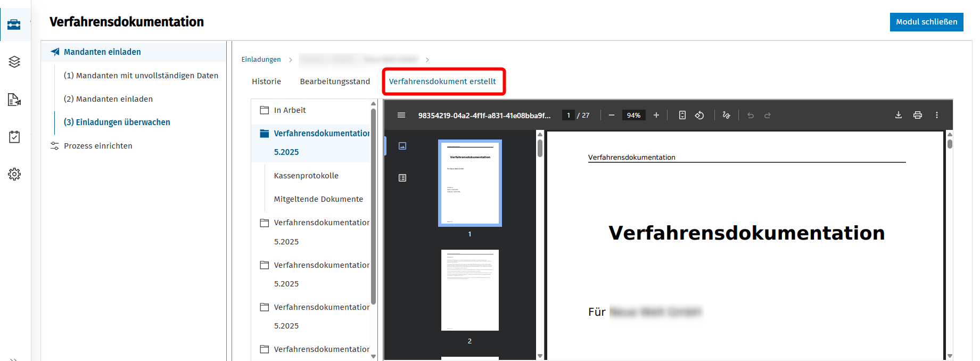Click the blurred client name breadcrumb
The height and width of the screenshot is (361, 980).
click(x=359, y=59)
